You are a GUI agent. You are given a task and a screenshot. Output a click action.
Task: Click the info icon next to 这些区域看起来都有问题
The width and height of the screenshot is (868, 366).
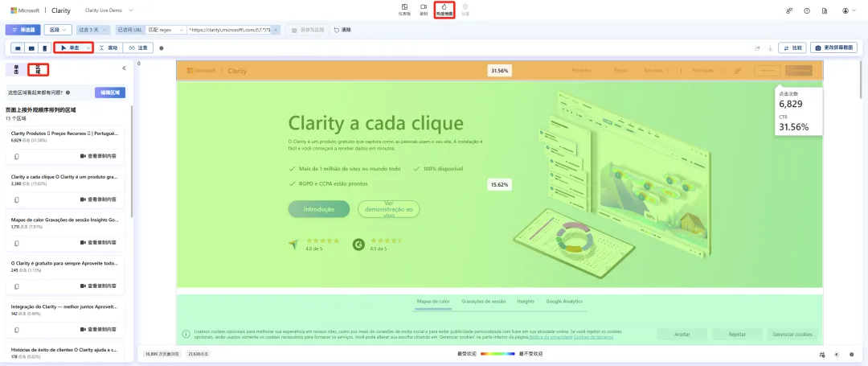point(68,93)
